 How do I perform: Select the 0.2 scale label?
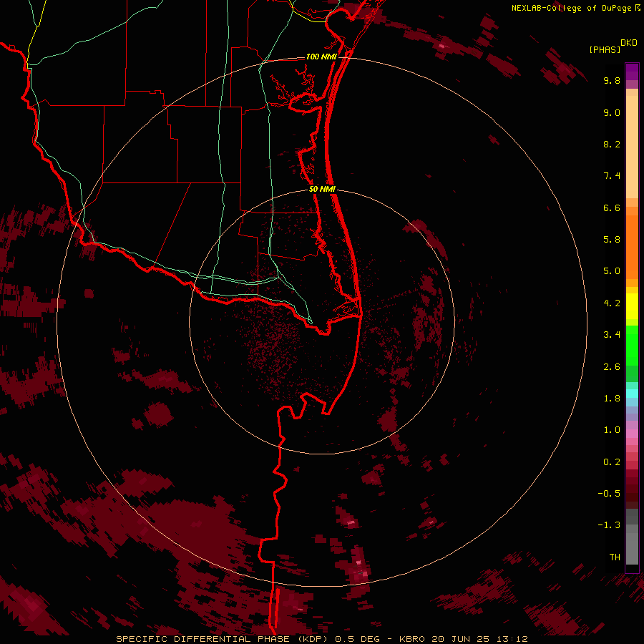612,462
